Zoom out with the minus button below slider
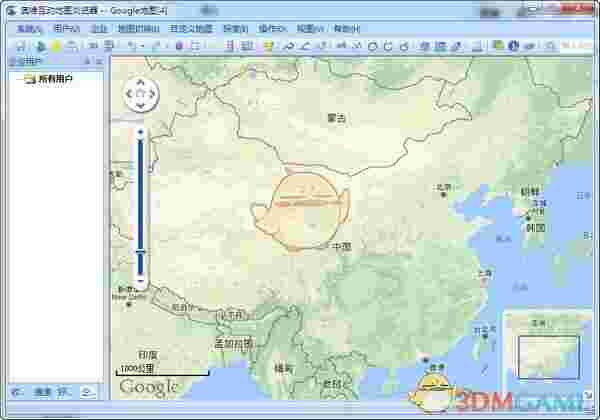Image resolution: width=600 pixels, height=420 pixels. 140,282
